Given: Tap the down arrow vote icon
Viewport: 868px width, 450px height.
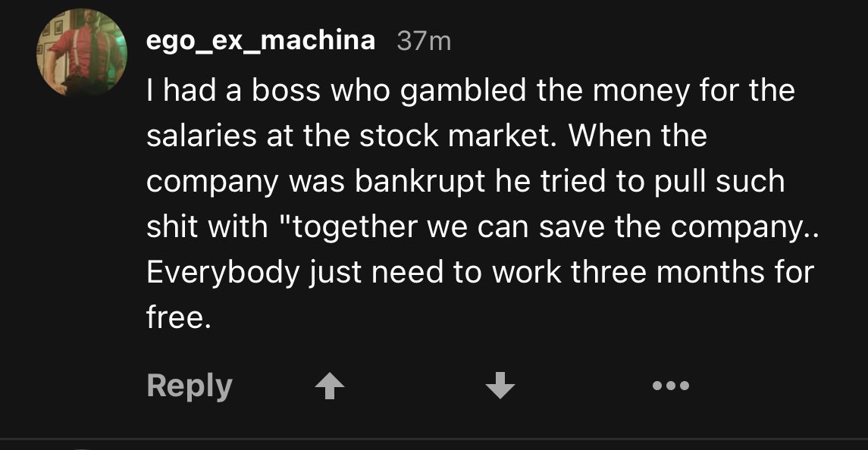Looking at the screenshot, I should pos(500,386).
